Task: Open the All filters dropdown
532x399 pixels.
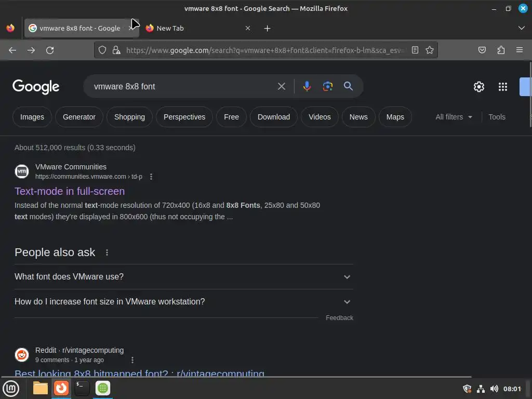Action: pyautogui.click(x=454, y=117)
